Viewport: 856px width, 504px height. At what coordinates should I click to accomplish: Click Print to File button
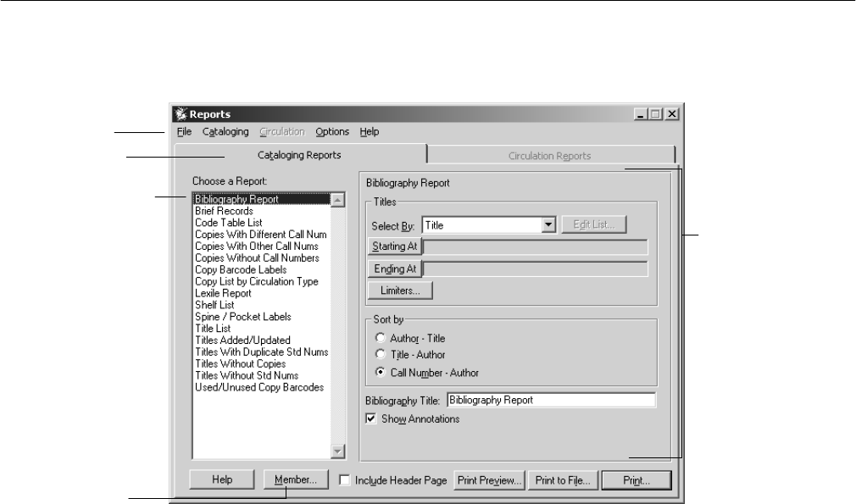[x=563, y=480]
